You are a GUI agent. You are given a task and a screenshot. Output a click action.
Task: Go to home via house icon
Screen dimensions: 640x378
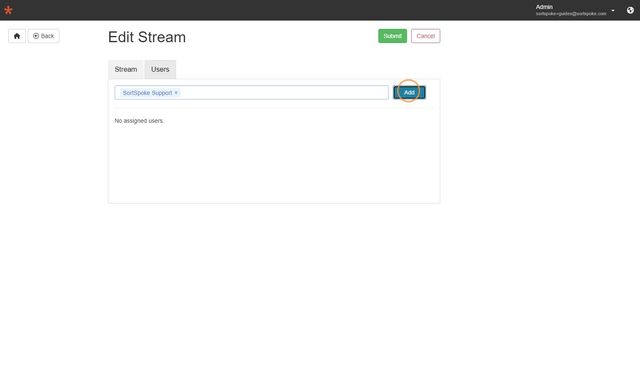[17, 36]
